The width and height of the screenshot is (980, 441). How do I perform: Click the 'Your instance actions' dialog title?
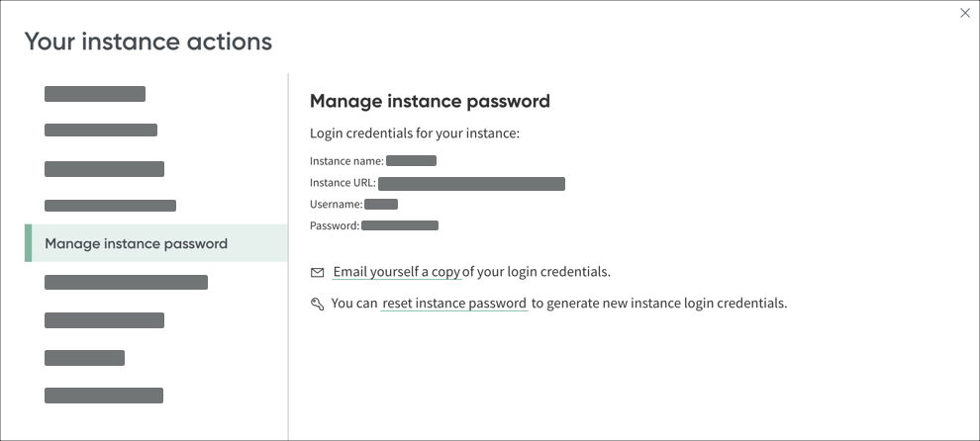tap(148, 42)
